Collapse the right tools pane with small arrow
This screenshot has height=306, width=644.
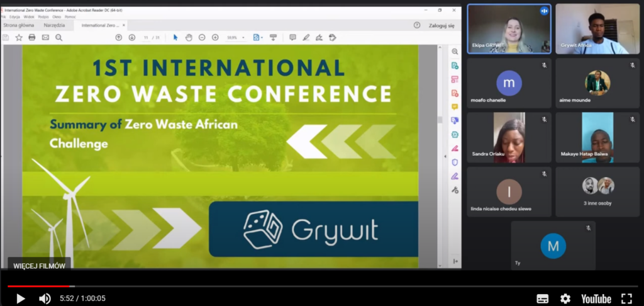(445, 156)
